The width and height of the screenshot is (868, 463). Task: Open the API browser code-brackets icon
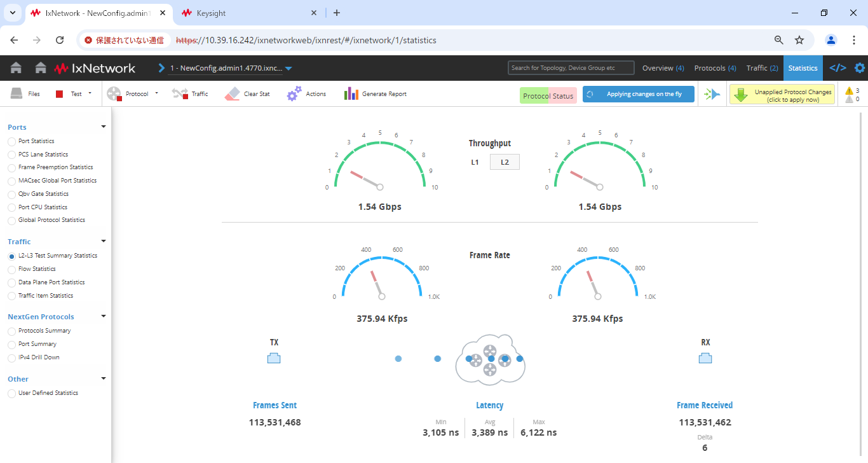[x=838, y=68]
